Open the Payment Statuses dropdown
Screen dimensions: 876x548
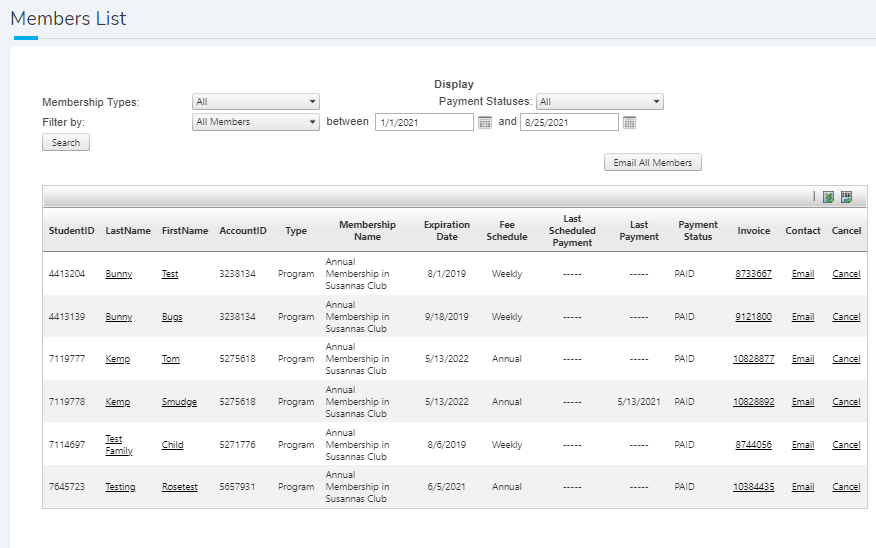600,102
